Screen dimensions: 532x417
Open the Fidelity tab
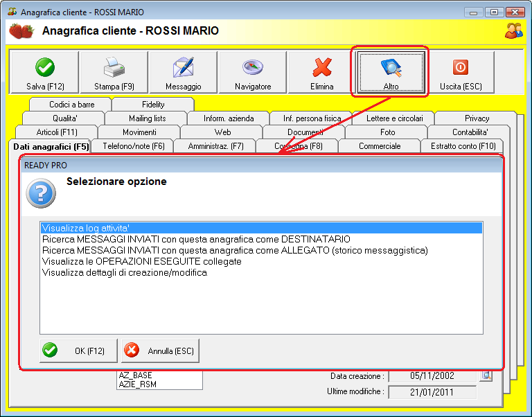153,105
